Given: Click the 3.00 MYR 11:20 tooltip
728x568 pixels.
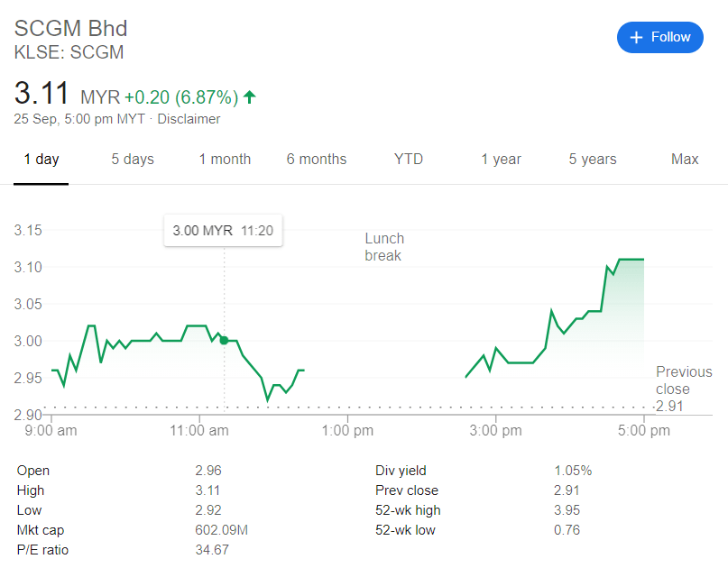Looking at the screenshot, I should click(223, 231).
